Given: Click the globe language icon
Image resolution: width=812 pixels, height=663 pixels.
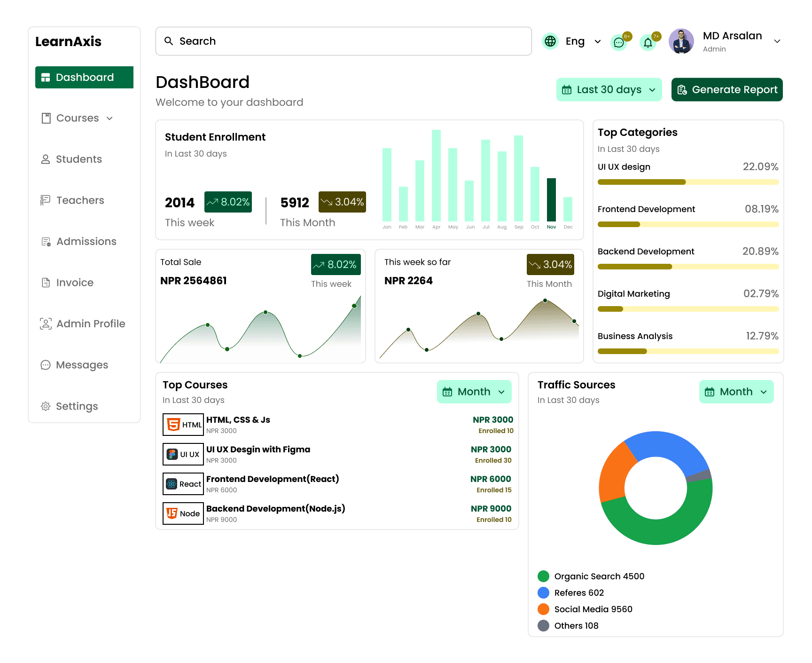Looking at the screenshot, I should (x=550, y=41).
